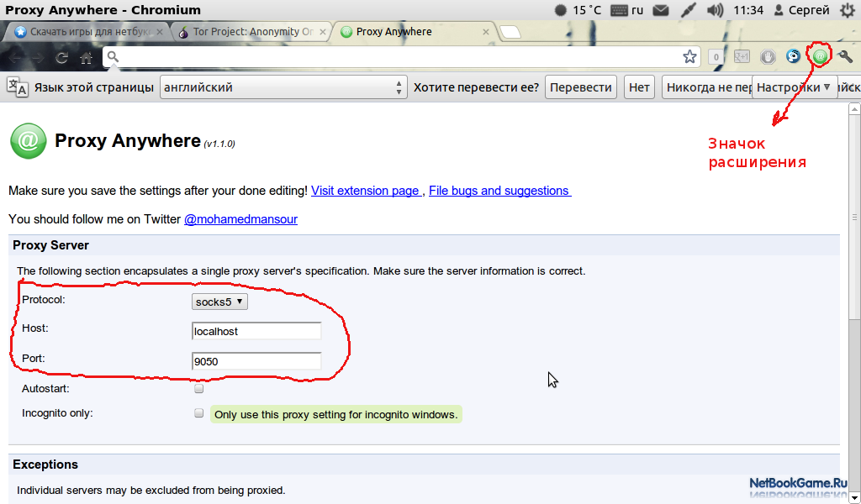Click the blue swirl extension icon
Image resolution: width=861 pixels, height=504 pixels.
click(794, 56)
